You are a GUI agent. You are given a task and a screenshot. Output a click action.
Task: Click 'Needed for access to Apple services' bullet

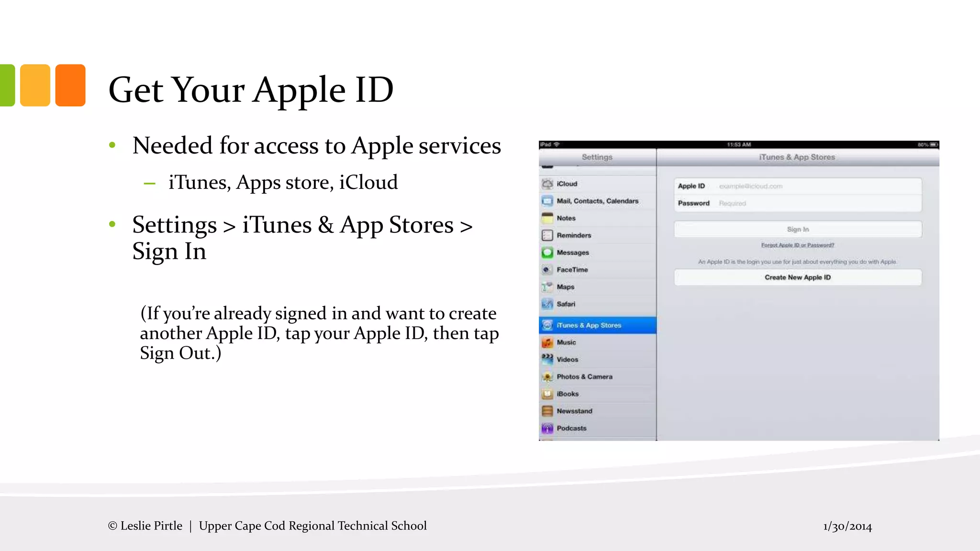click(x=317, y=146)
